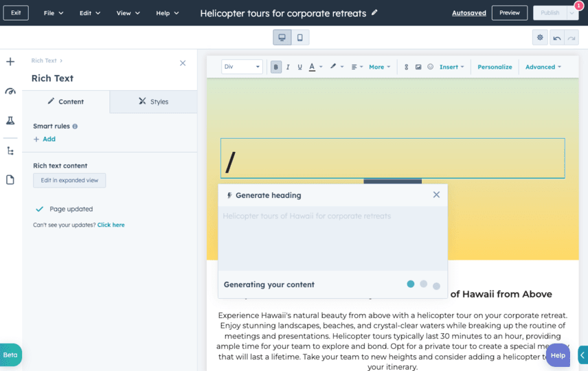Viewport: 588px width, 371px height.
Task: Switch to the Styles tab
Action: 153,102
